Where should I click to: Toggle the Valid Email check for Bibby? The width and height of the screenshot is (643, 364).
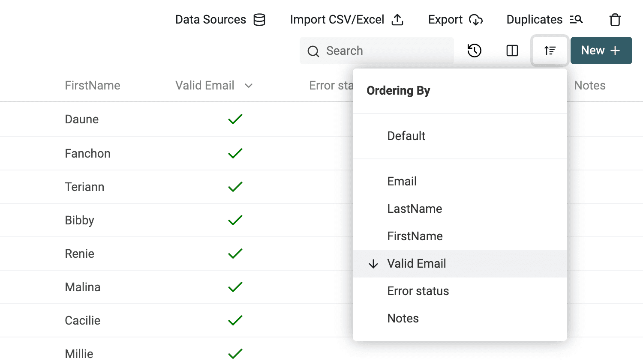point(235,220)
